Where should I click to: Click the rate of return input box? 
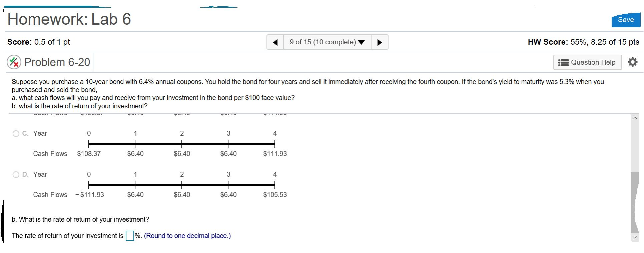[x=130, y=236]
